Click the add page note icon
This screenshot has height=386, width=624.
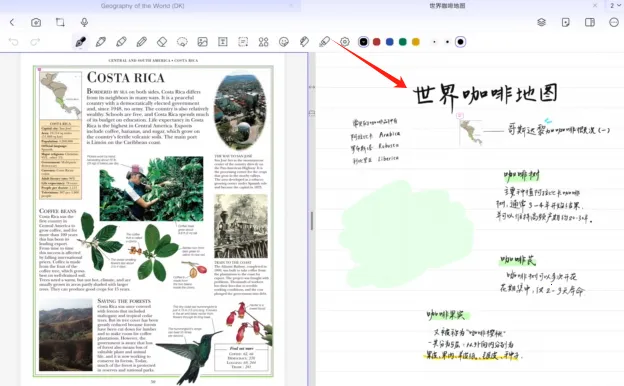click(x=566, y=22)
